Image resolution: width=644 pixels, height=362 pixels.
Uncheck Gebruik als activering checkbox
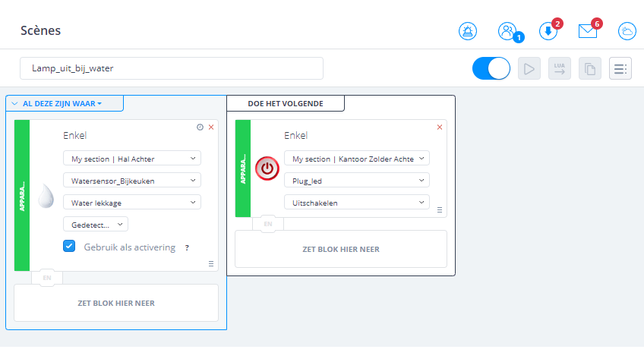click(69, 246)
